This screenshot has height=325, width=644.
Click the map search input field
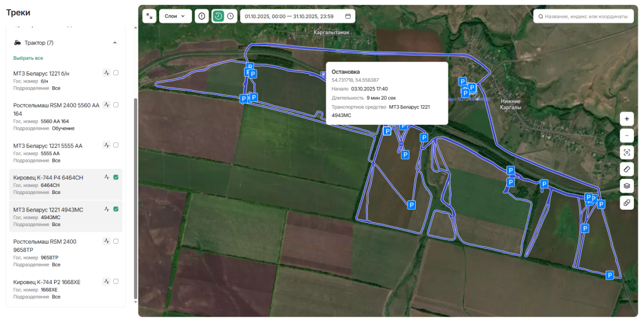(584, 16)
